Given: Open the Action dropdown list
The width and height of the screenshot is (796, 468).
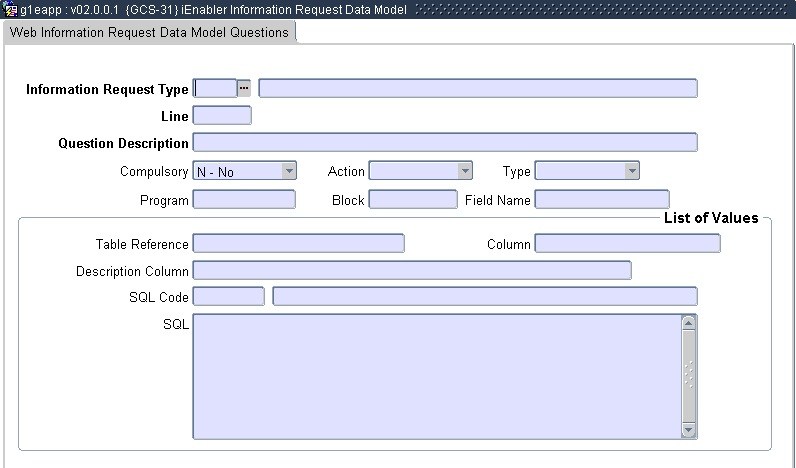Looking at the screenshot, I should point(465,172).
